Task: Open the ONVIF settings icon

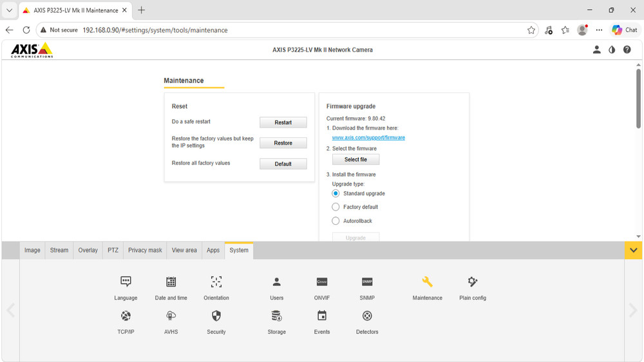Action: 321,282
